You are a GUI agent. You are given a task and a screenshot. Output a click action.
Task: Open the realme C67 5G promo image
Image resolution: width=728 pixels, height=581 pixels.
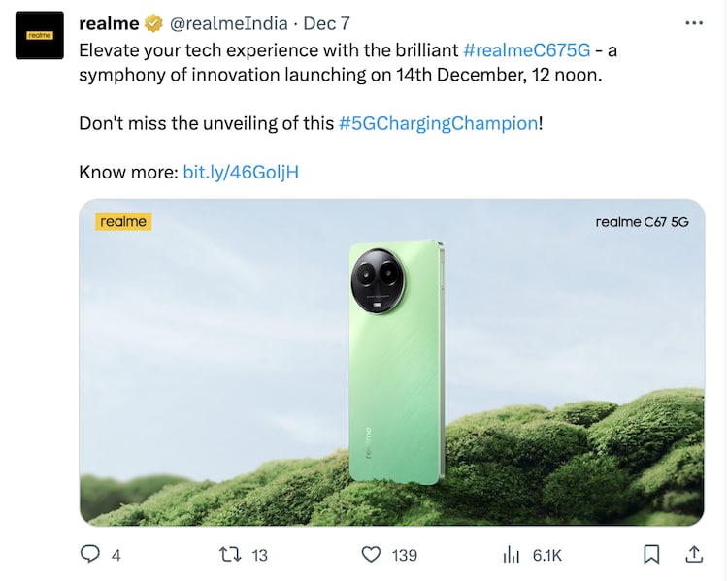click(392, 363)
